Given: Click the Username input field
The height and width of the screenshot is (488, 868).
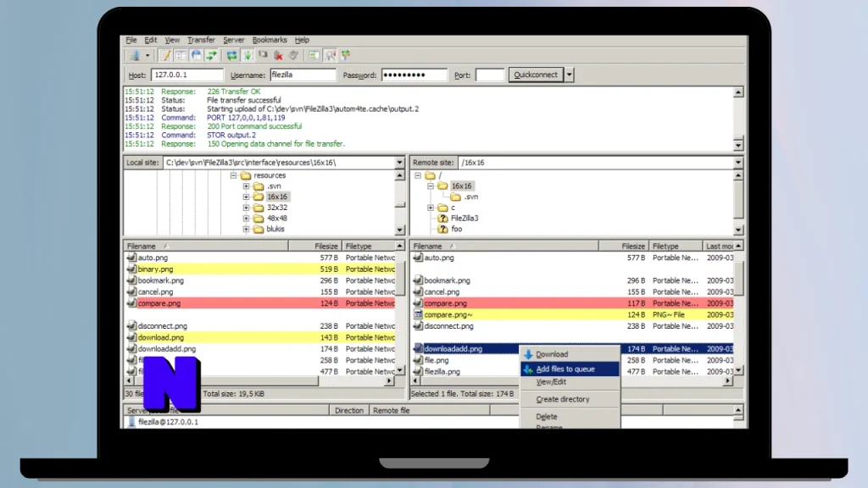Looking at the screenshot, I should [x=303, y=75].
